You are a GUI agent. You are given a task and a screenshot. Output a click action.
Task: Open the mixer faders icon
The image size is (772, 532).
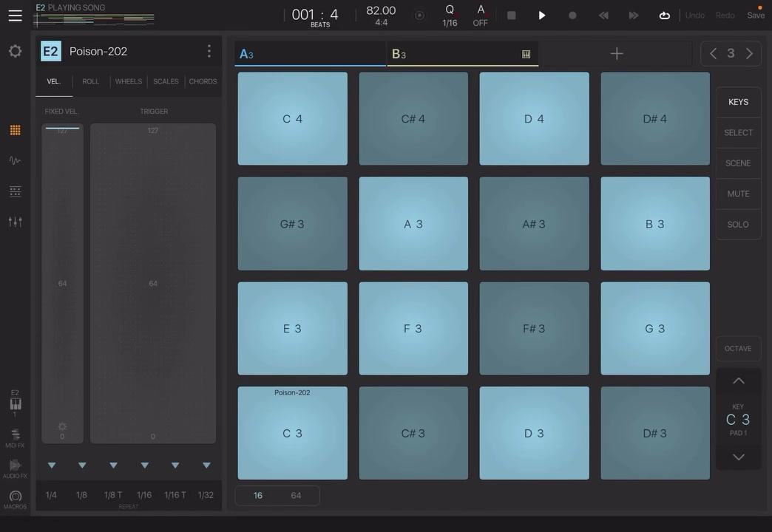16,222
